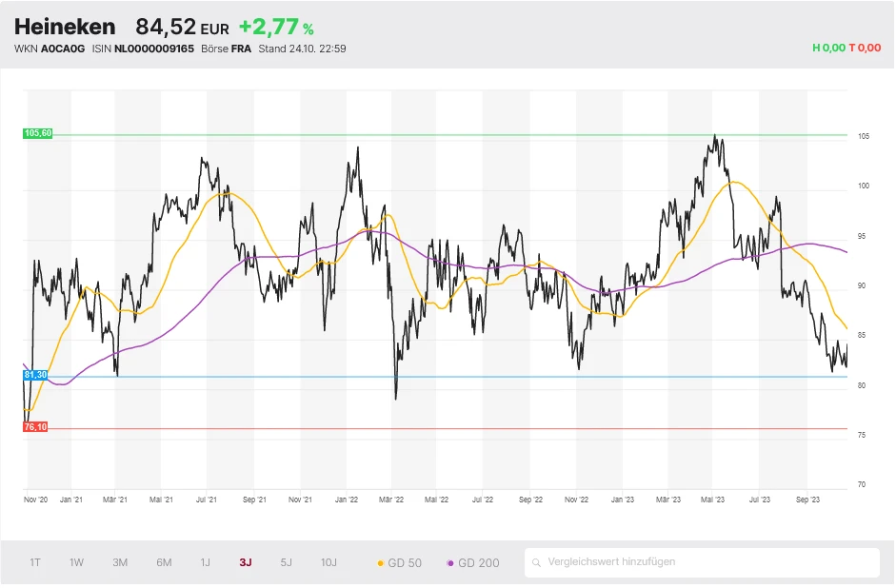Screen dimensions: 896x588
Task: Click the red 76,10 low marker
Action: point(35,427)
